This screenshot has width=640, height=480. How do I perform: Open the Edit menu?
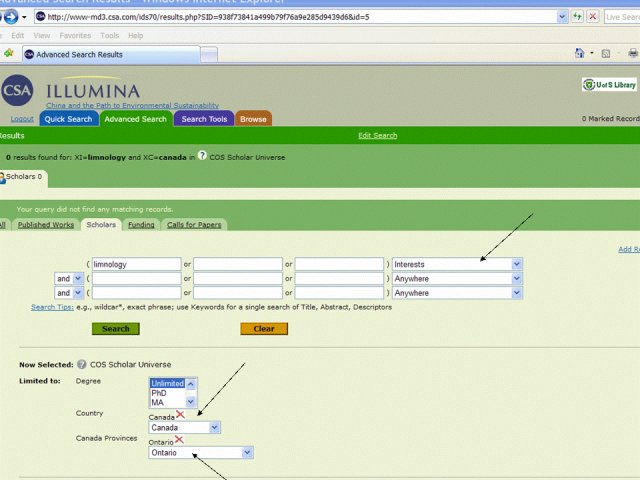click(18, 36)
